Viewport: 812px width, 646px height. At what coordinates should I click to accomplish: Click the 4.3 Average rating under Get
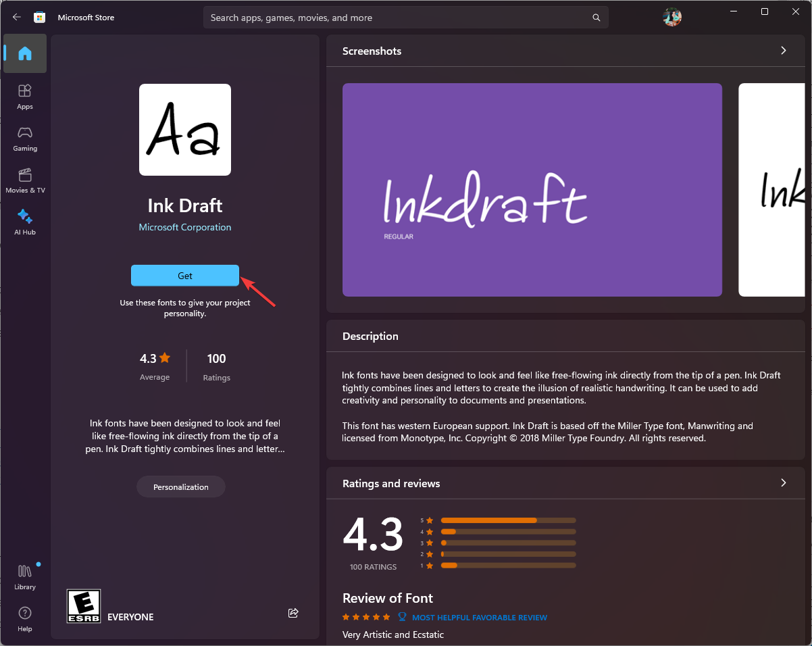point(155,366)
